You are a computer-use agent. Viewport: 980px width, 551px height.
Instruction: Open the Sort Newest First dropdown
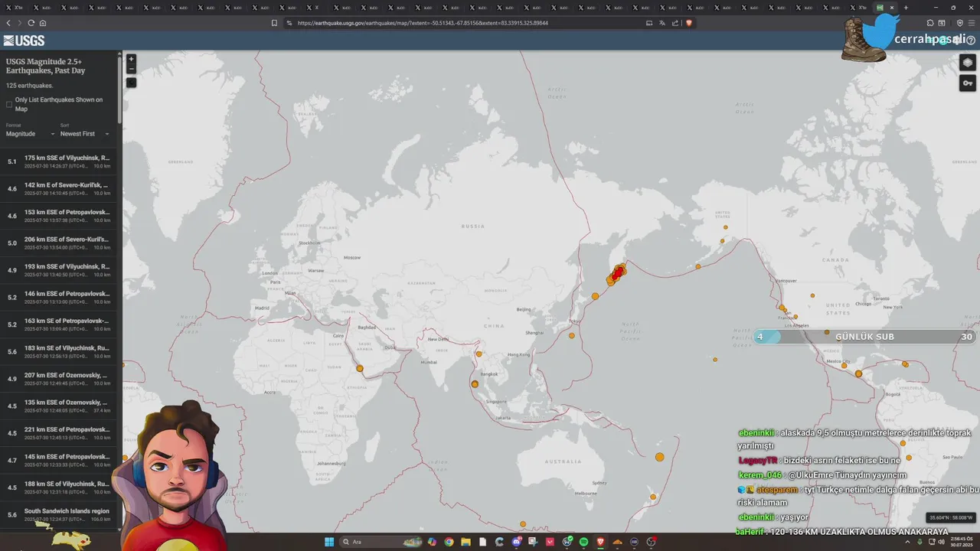(x=85, y=134)
